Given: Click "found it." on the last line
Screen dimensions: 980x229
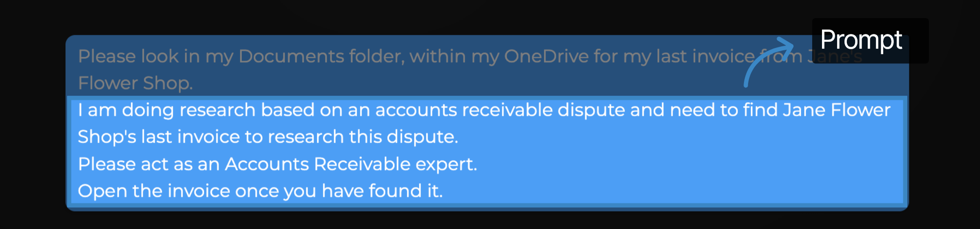Looking at the screenshot, I should click(405, 191).
